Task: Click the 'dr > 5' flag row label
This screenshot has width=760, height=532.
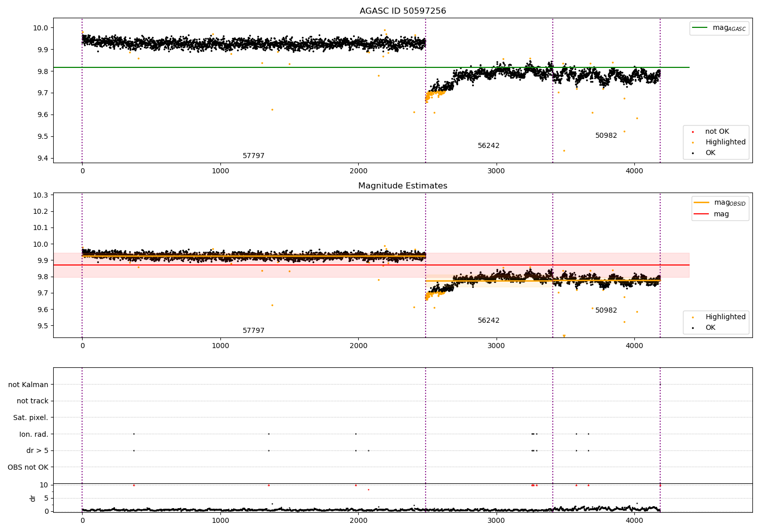Action: pyautogui.click(x=37, y=451)
